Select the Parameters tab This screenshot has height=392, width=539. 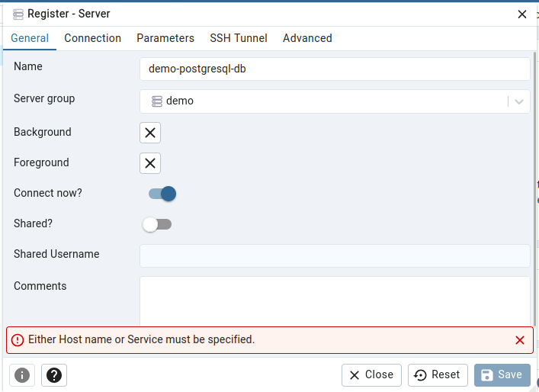(x=165, y=38)
